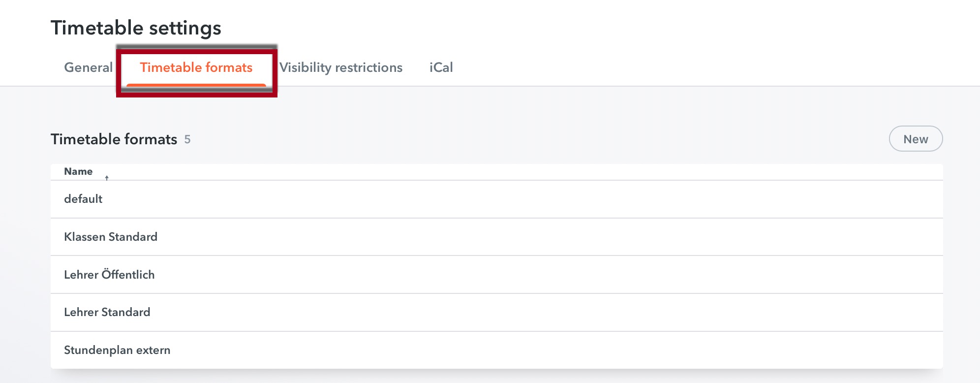Click the format count badge showing 5

(x=187, y=140)
